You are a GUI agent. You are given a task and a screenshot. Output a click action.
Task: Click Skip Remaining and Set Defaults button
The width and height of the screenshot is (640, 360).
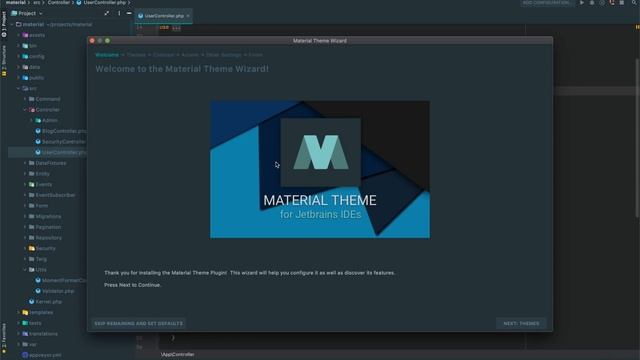coord(138,323)
